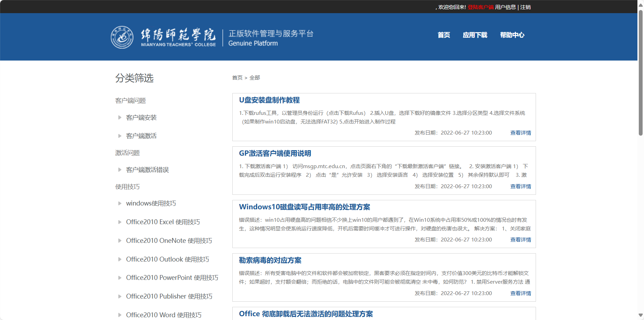Go to 首页 in the breadcrumb
Image resolution: width=644 pixels, height=320 pixels.
(237, 78)
